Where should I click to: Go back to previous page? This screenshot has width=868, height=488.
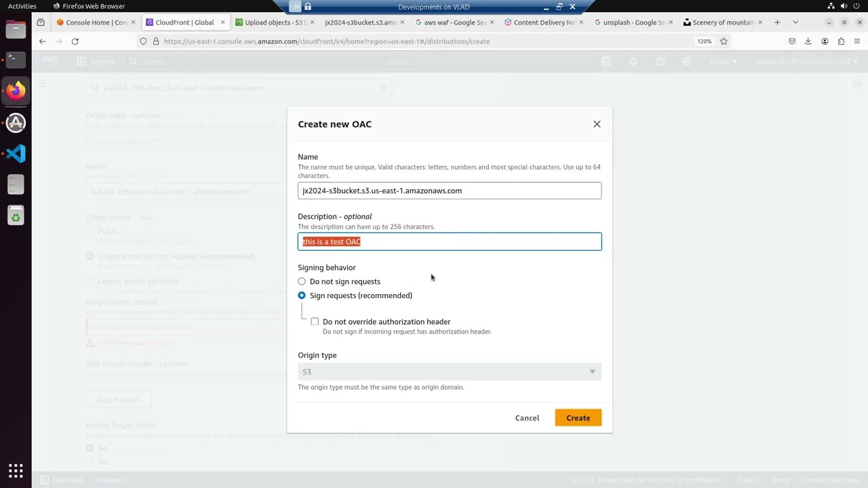(x=42, y=41)
